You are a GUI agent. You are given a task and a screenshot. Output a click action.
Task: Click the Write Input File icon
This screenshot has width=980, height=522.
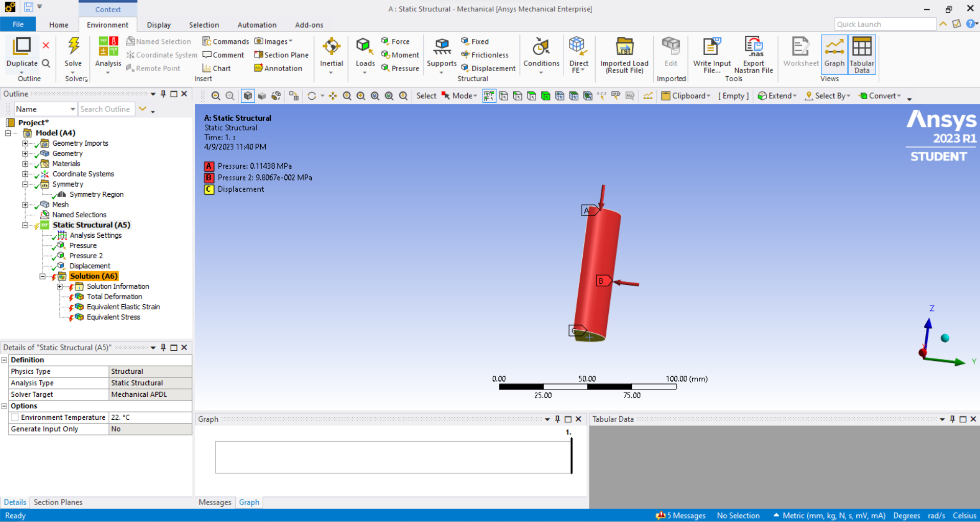click(712, 47)
